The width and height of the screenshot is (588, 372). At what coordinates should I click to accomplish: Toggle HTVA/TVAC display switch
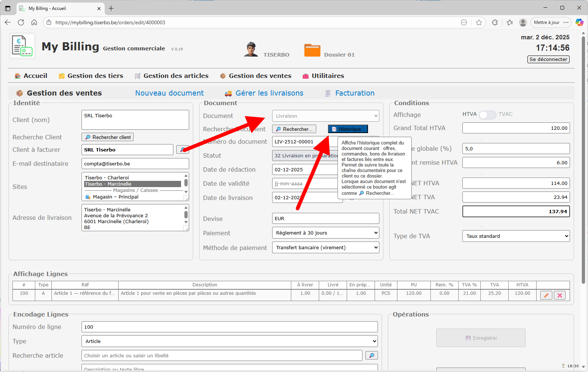coord(487,115)
